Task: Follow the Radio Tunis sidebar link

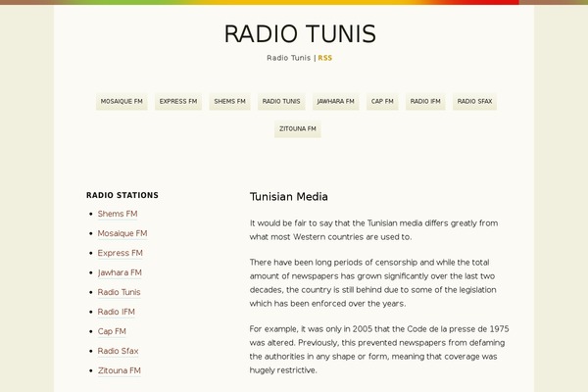Action: click(x=119, y=292)
